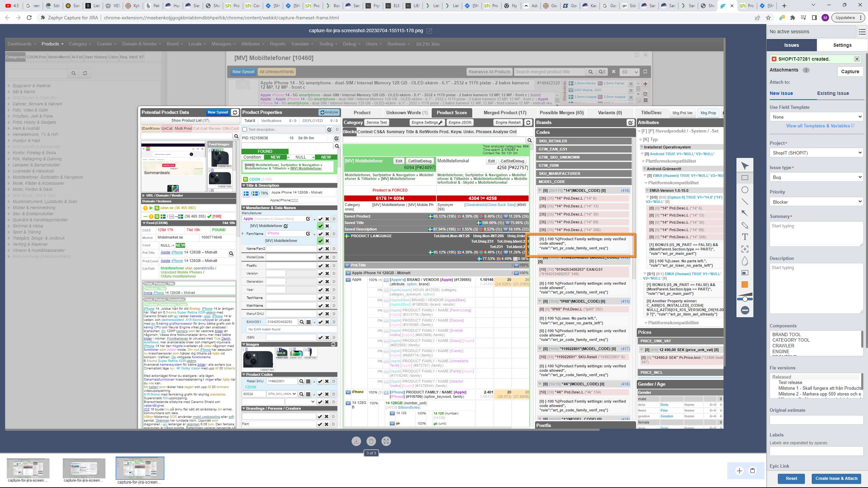Reload the browser page

click(x=29, y=18)
